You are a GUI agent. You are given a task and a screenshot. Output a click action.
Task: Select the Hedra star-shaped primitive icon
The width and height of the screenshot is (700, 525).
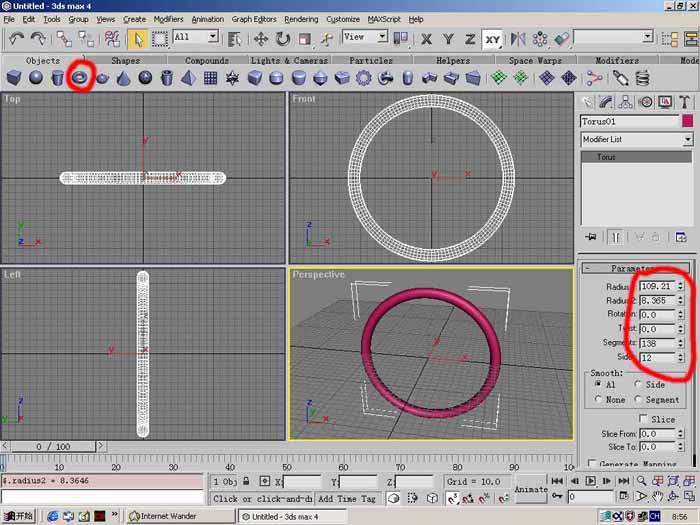pos(232,78)
